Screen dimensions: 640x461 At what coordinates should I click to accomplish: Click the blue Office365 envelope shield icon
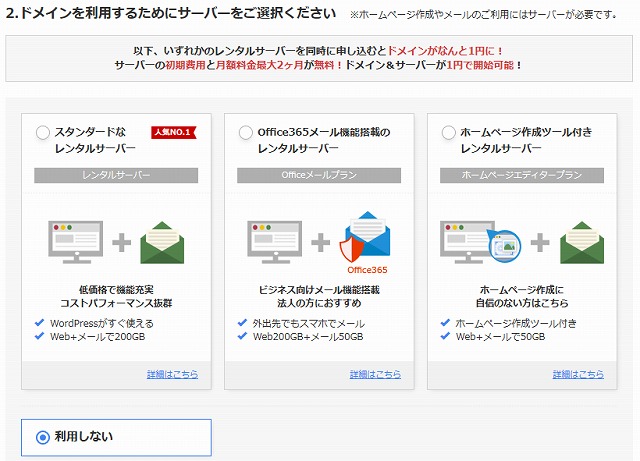point(364,237)
